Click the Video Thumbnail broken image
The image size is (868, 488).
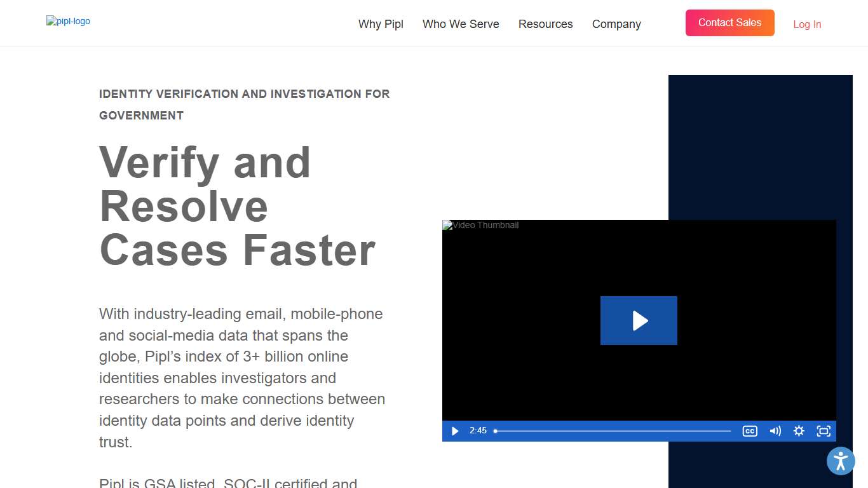(481, 226)
